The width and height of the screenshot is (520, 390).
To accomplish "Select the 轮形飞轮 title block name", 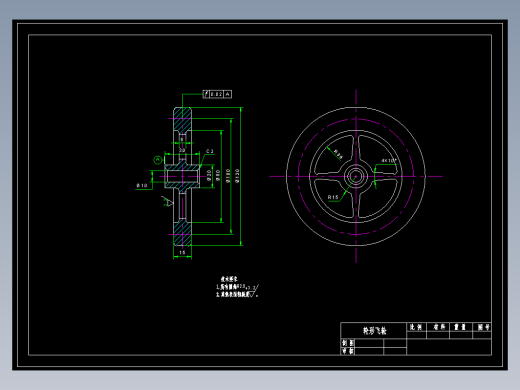I will pyautogui.click(x=374, y=331).
